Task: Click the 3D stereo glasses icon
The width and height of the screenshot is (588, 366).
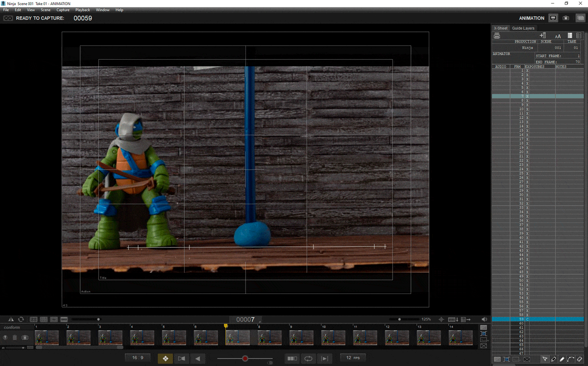Action: pyautogui.click(x=8, y=18)
